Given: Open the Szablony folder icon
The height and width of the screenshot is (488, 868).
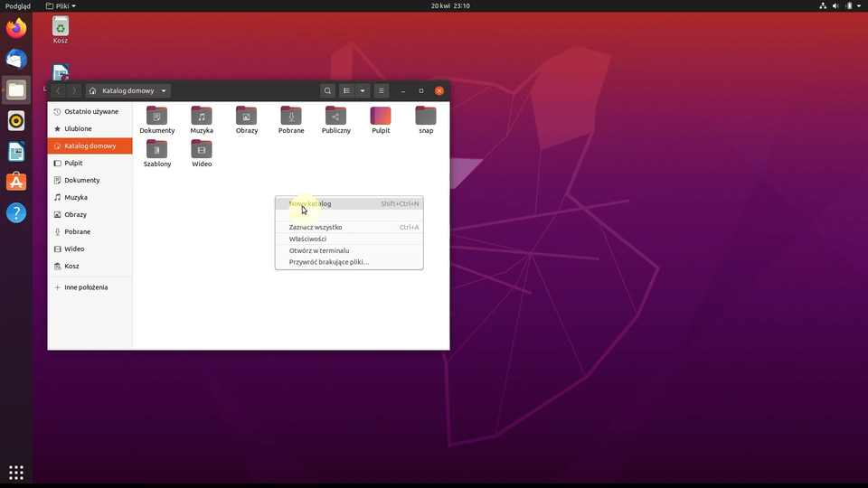Looking at the screenshot, I should pyautogui.click(x=156, y=149).
